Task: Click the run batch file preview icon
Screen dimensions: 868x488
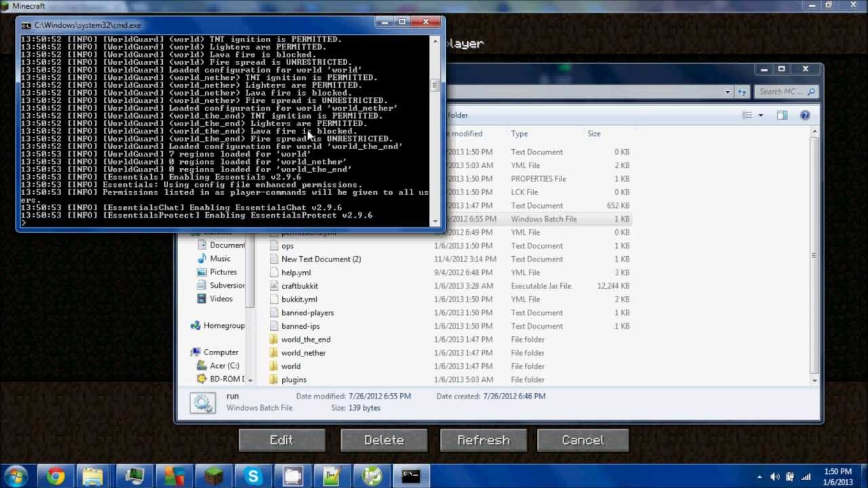Action: 203,403
